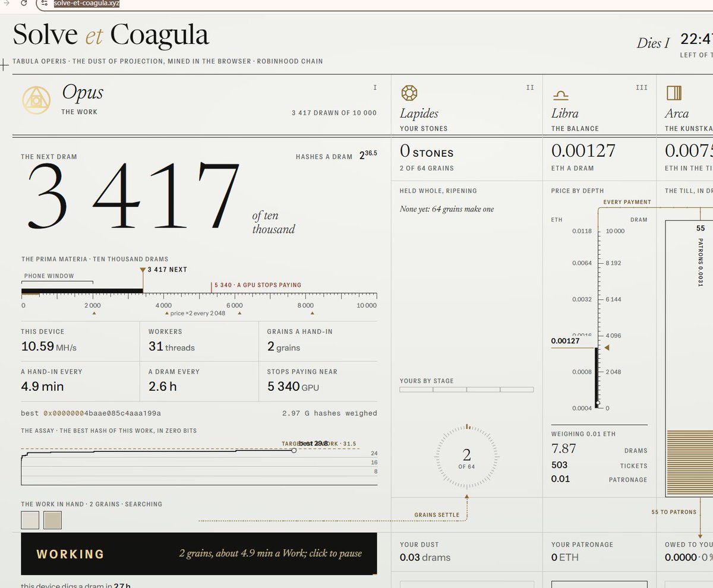Click the 55 TO PATRONS label
This screenshot has height=588, width=713.
(x=674, y=512)
